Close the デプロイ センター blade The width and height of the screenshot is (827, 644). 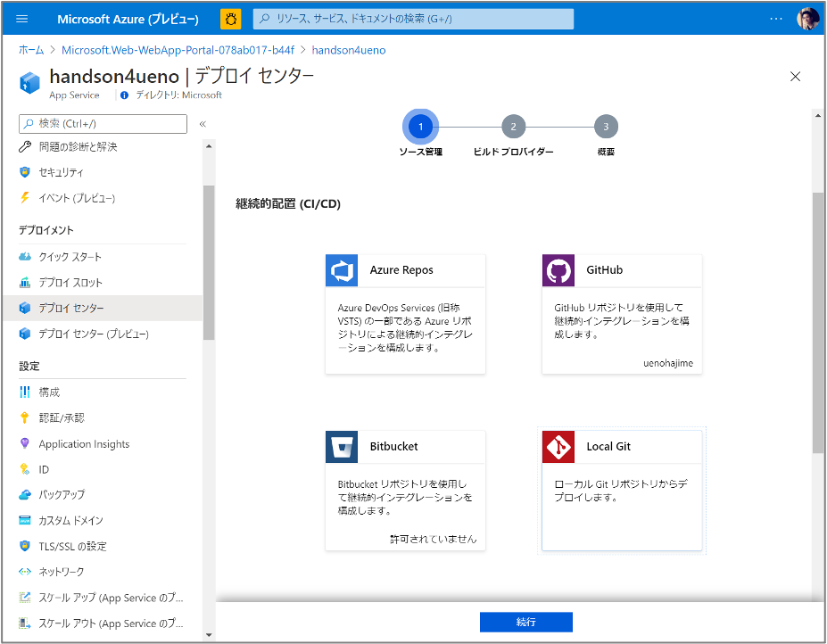point(796,77)
